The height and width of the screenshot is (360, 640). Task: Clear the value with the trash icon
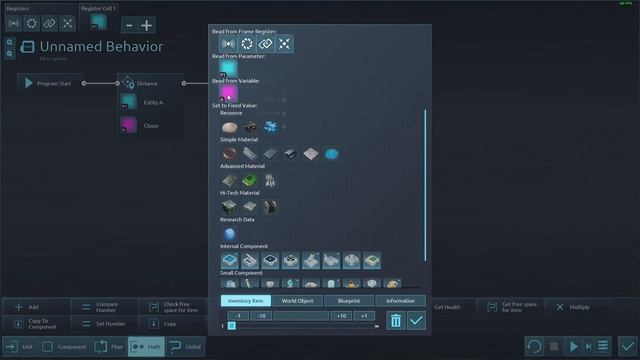pos(396,320)
